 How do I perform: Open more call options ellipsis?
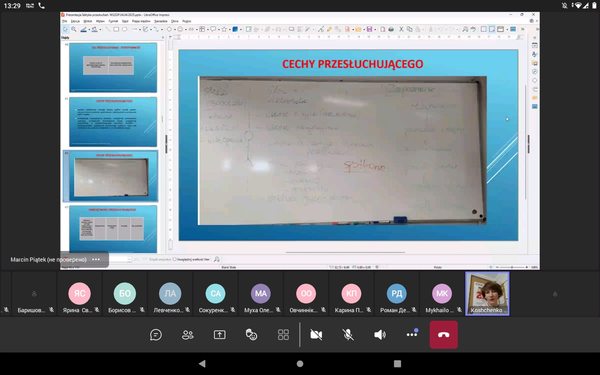(412, 334)
